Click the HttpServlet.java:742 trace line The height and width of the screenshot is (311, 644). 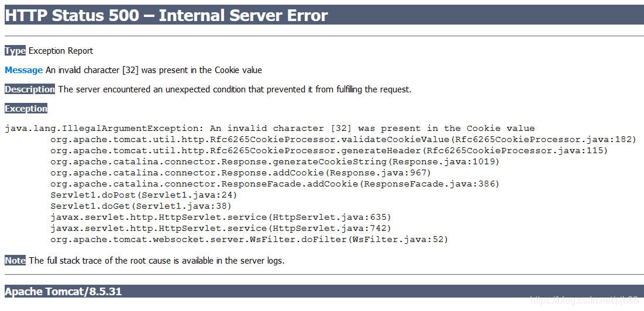(221, 228)
